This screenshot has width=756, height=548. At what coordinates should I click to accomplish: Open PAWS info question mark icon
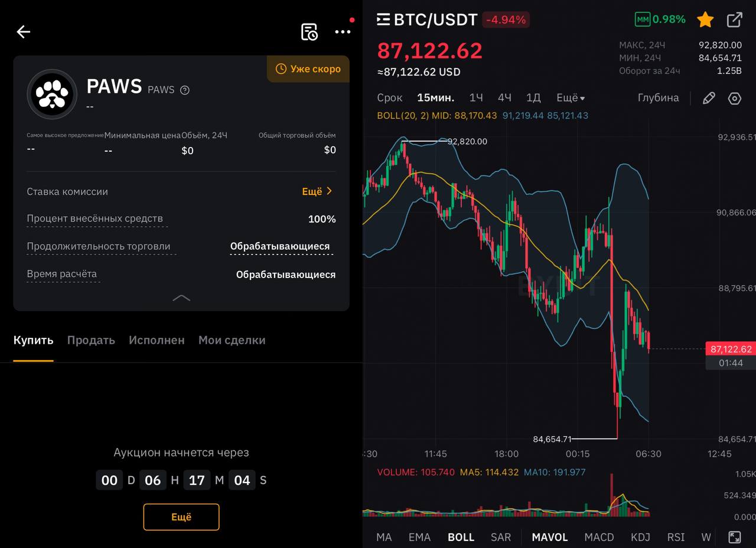pyautogui.click(x=185, y=90)
